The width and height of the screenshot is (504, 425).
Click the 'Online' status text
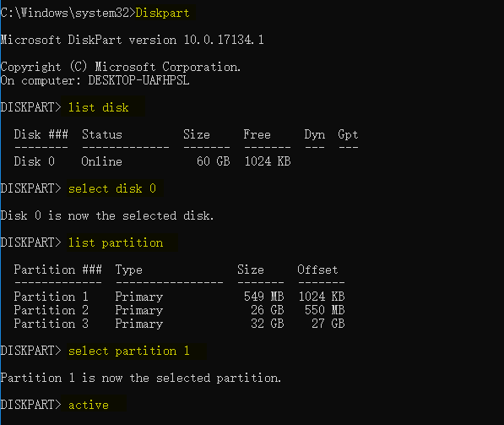click(101, 161)
